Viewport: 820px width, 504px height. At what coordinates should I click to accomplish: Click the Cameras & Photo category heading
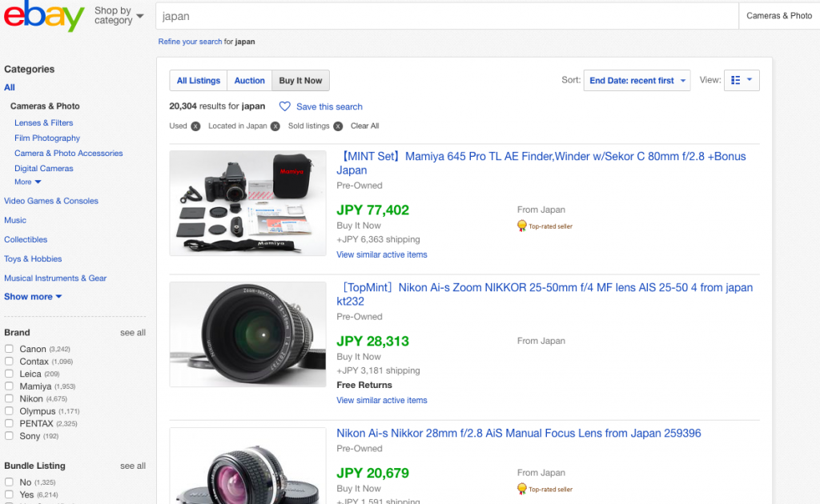(x=45, y=106)
